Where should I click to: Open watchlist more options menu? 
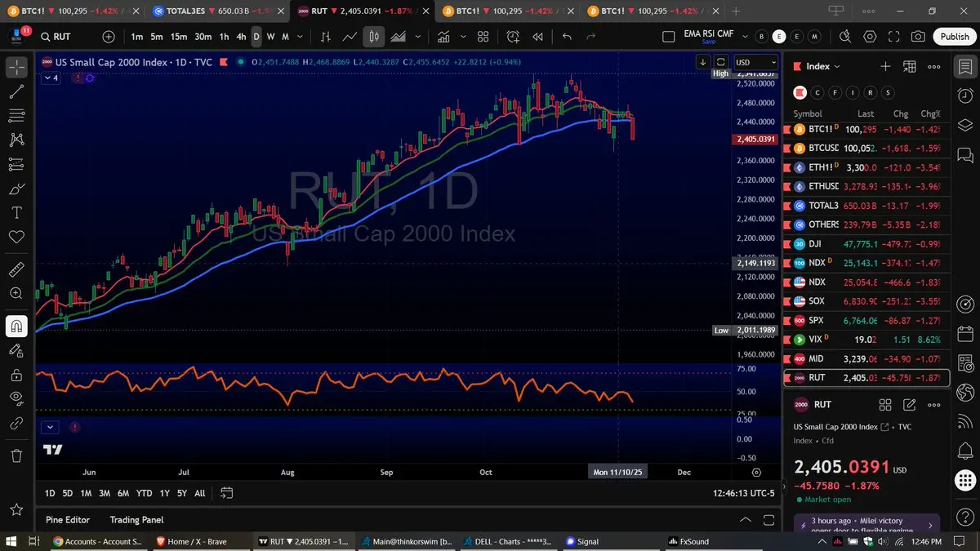[934, 66]
